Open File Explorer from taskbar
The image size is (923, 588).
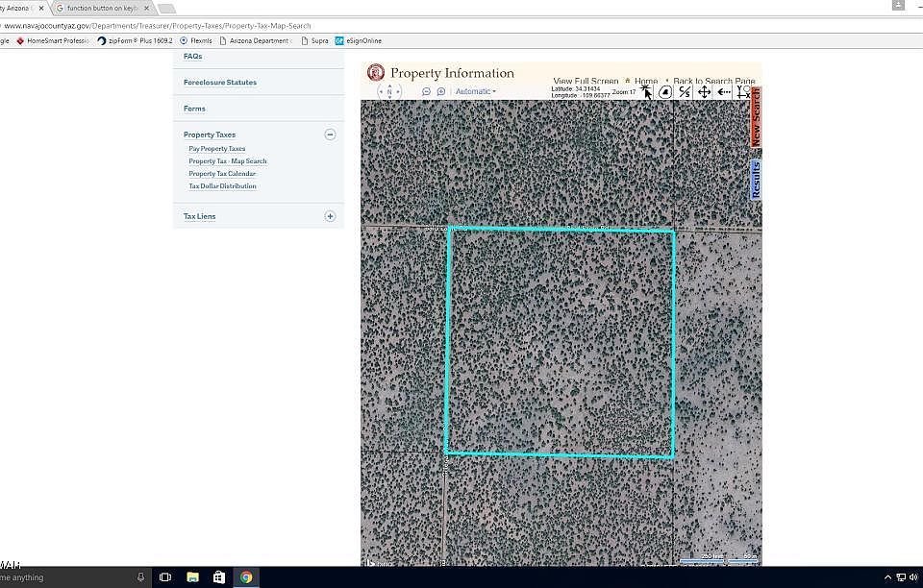[x=192, y=577]
